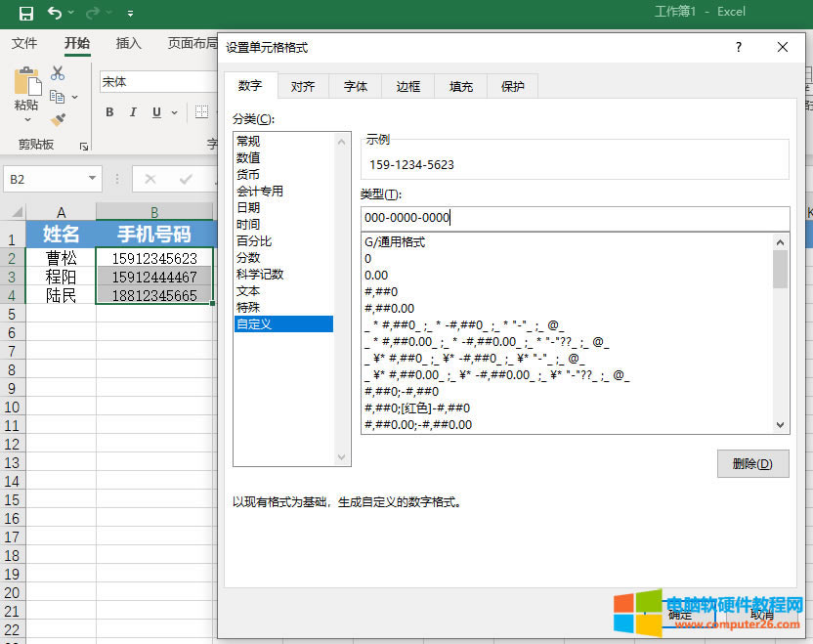The image size is (813, 644).
Task: Open the 插入 ribbon tab
Action: 129,43
